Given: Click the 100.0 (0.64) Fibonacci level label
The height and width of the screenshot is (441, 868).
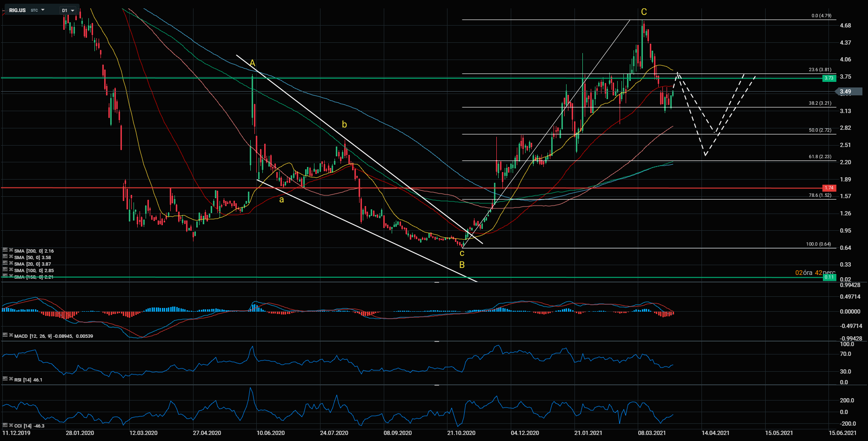Looking at the screenshot, I should [819, 244].
